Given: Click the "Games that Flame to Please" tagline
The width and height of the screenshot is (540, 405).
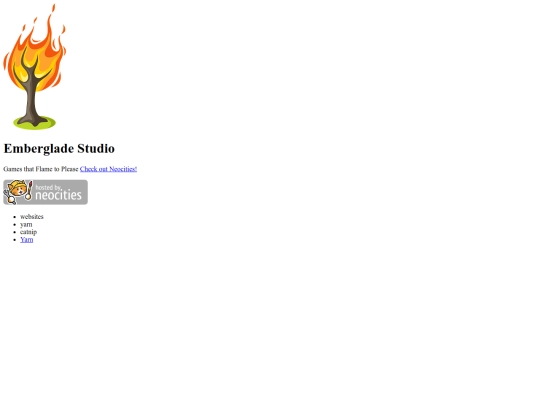Looking at the screenshot, I should pyautogui.click(x=41, y=169).
